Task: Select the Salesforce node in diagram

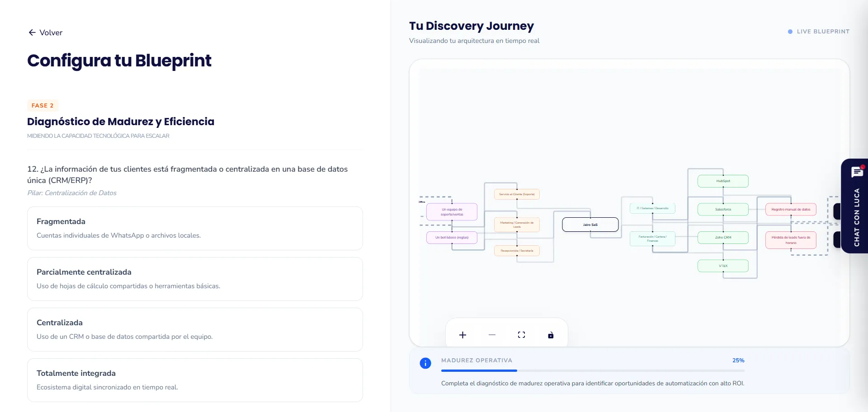Action: (723, 209)
